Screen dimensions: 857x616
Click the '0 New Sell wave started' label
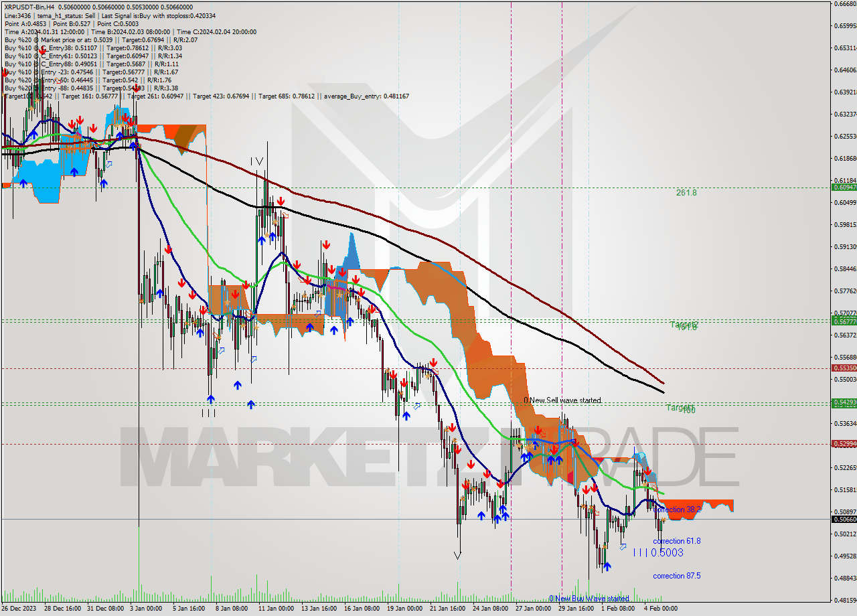pos(562,400)
